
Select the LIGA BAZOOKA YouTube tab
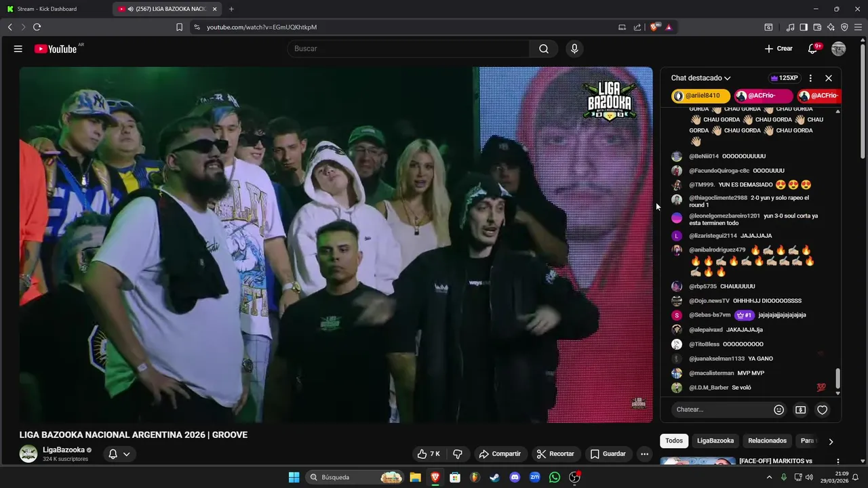coord(166,9)
